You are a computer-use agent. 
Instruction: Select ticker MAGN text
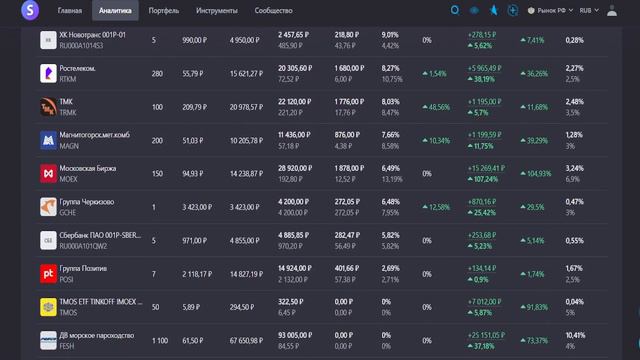tap(69, 146)
